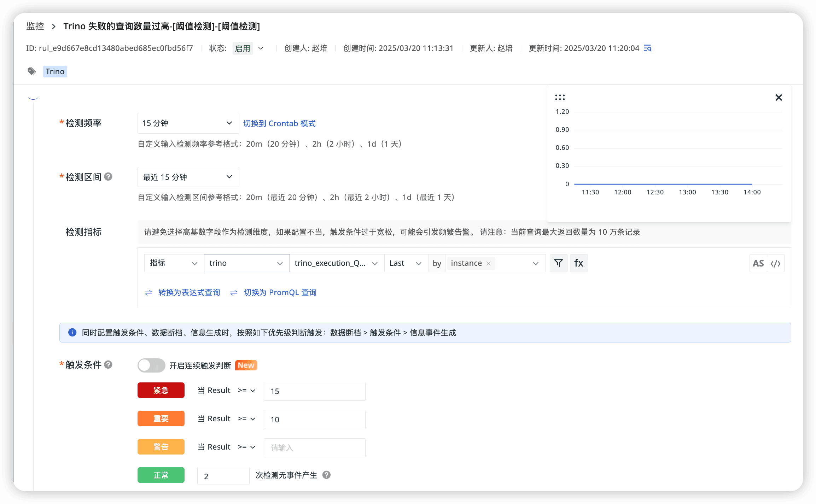Screen dimensions: 816x504
Task: Enable the 开启连续触发判断 toggle
Action: point(151,365)
